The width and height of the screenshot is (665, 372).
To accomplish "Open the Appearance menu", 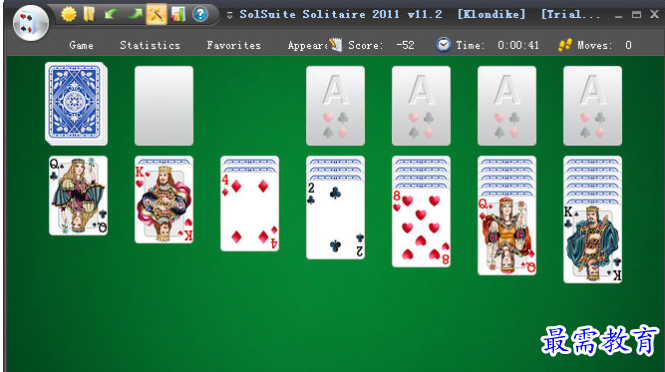I will pos(308,45).
